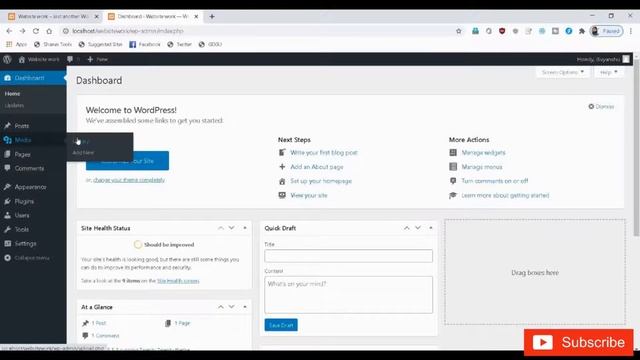Click the Tools wrench icon
The image size is (640, 360).
(x=7, y=229)
